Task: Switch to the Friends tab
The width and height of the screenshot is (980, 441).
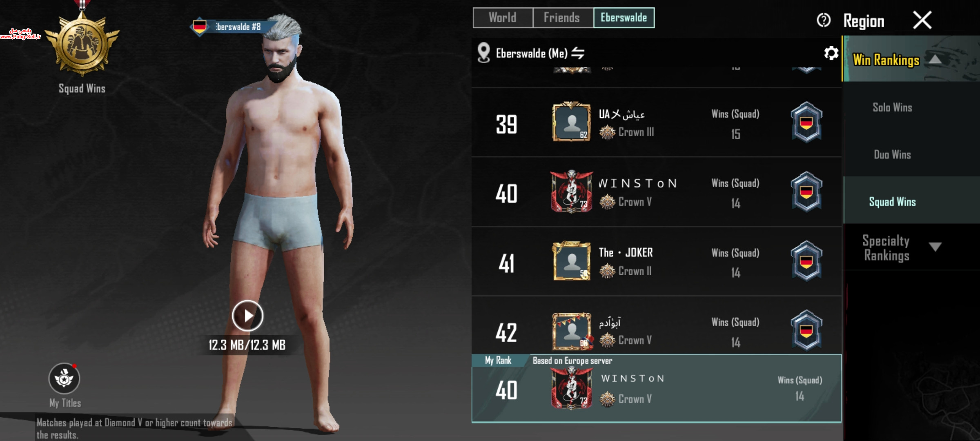Action: click(x=563, y=18)
